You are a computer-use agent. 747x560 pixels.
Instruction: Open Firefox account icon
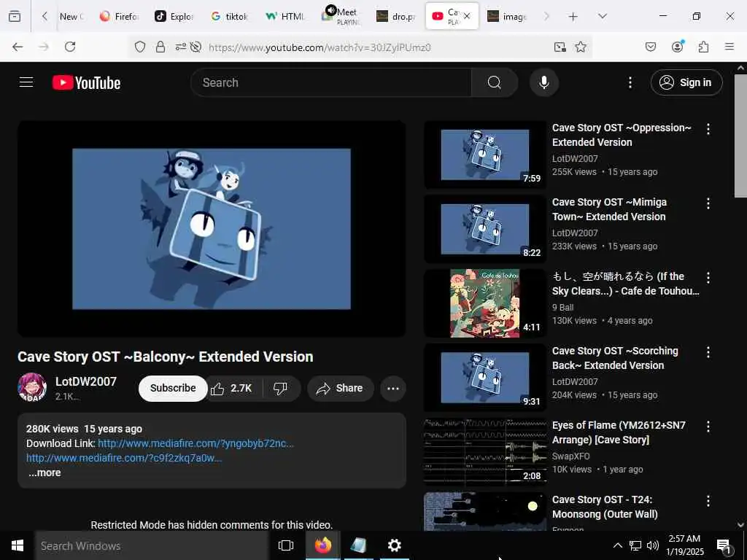(x=677, y=46)
